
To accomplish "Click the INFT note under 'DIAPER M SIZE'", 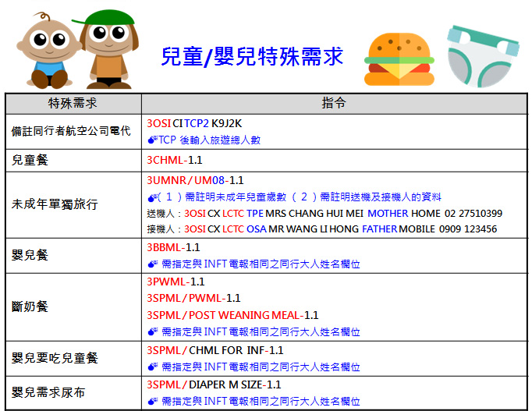I will click(261, 401).
